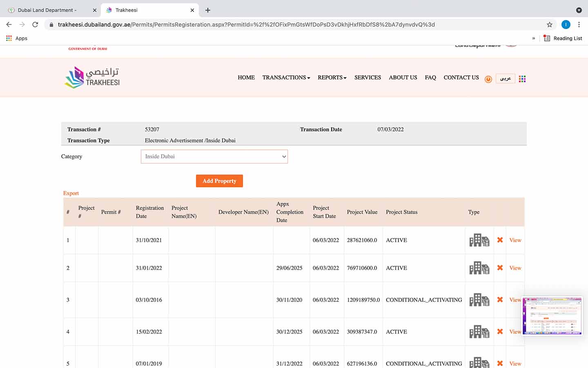
Task: Click the padlock icon in the address bar
Action: click(51, 25)
